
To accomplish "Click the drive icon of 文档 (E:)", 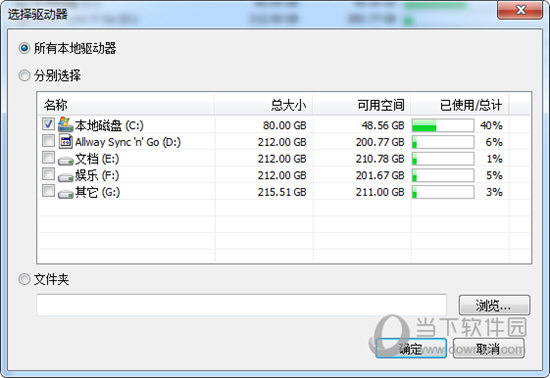I will click(66, 161).
